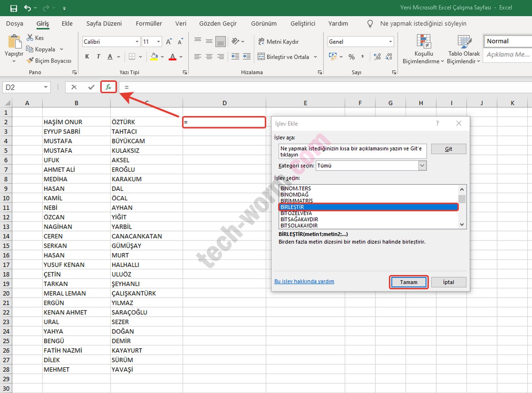Open the Kategori seçin Tümü dropdown
The width and height of the screenshot is (532, 393).
422,165
